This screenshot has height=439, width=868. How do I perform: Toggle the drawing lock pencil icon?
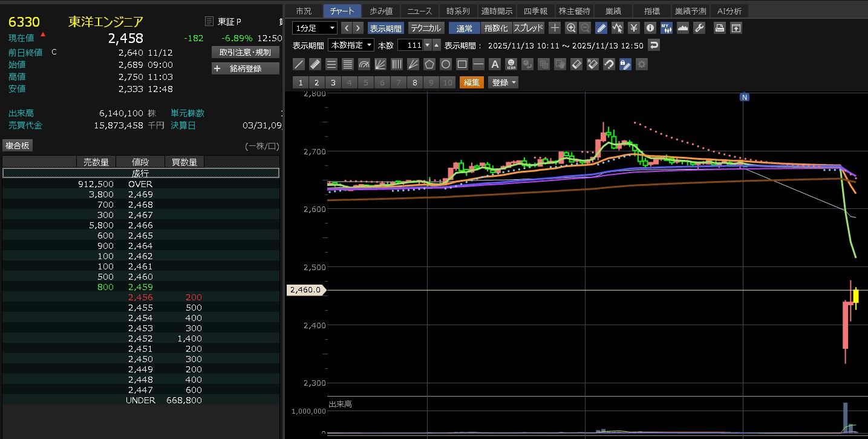click(625, 64)
